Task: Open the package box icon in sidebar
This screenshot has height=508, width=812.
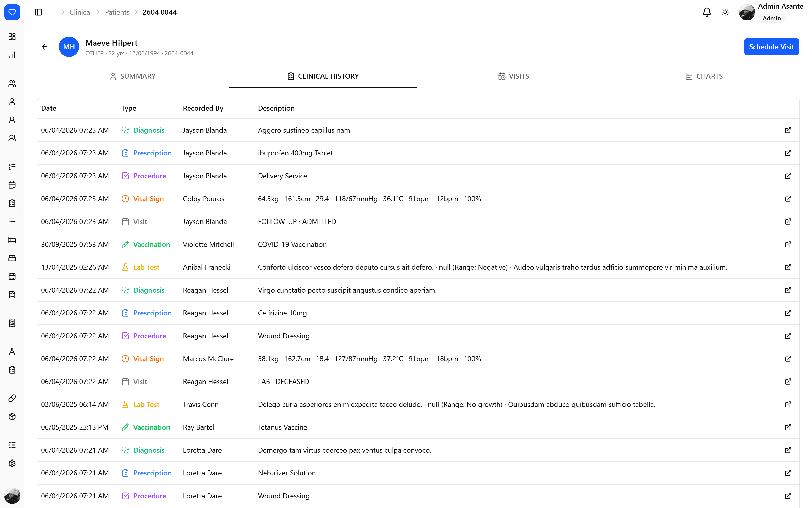Action: 12,417
